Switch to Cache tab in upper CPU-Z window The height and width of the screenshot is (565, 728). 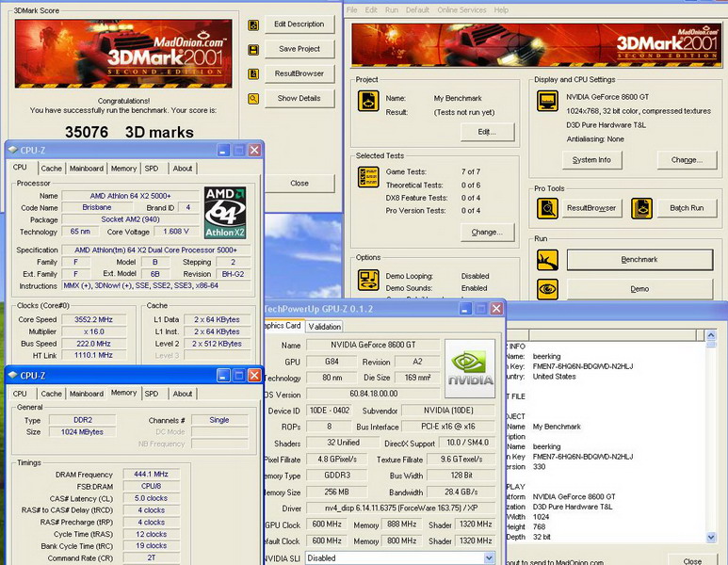coord(51,169)
